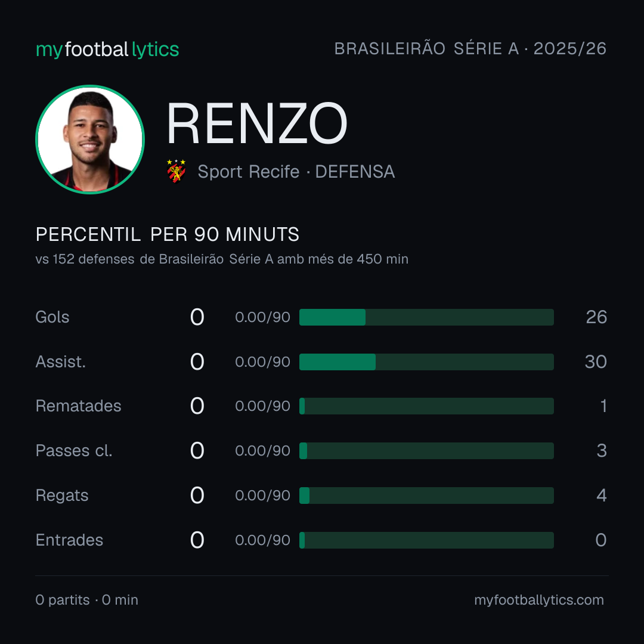Viewport: 644px width, 644px height.
Task: Click the 0 partits · 0 min footer
Action: [x=86, y=600]
